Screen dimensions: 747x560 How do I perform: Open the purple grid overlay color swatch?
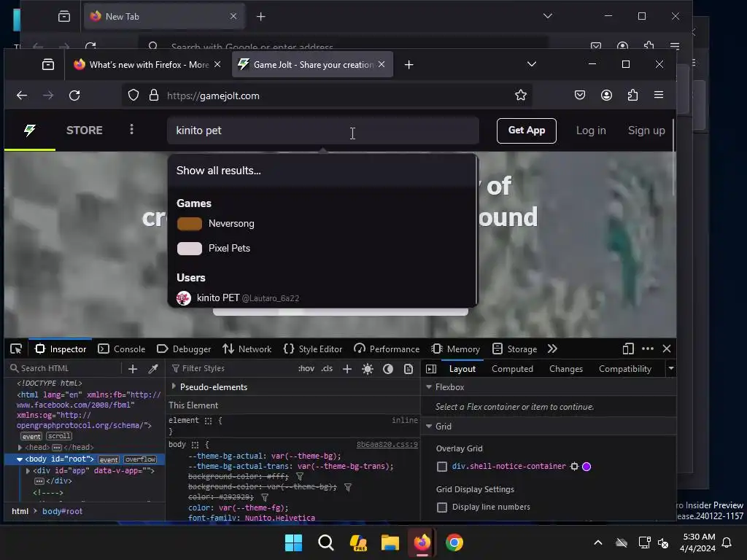tap(587, 467)
